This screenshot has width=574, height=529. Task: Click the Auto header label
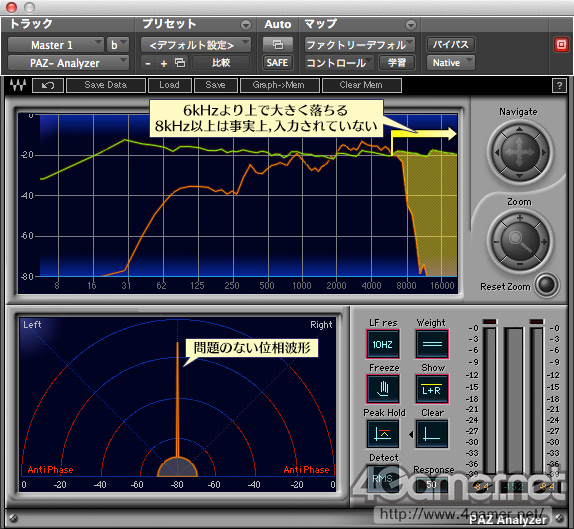pyautogui.click(x=278, y=24)
